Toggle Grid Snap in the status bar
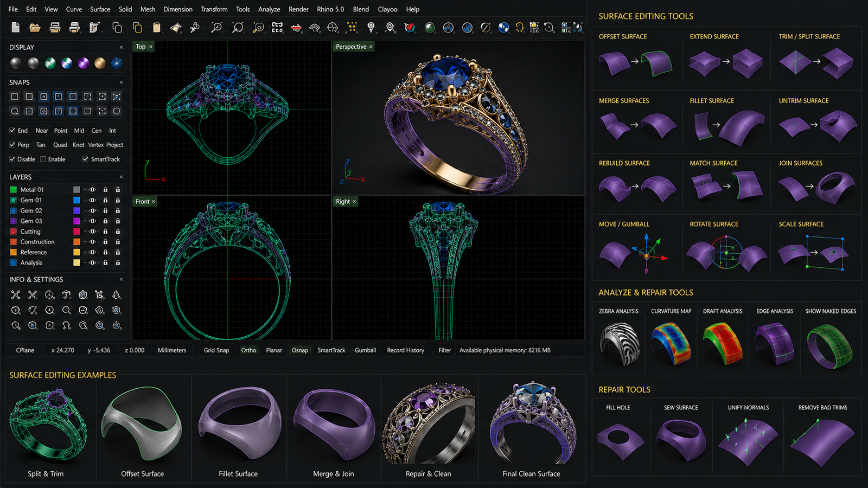868x488 pixels. [216, 350]
